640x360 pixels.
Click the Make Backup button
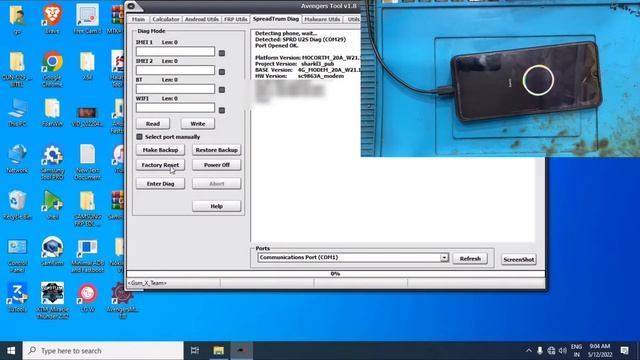coord(160,150)
